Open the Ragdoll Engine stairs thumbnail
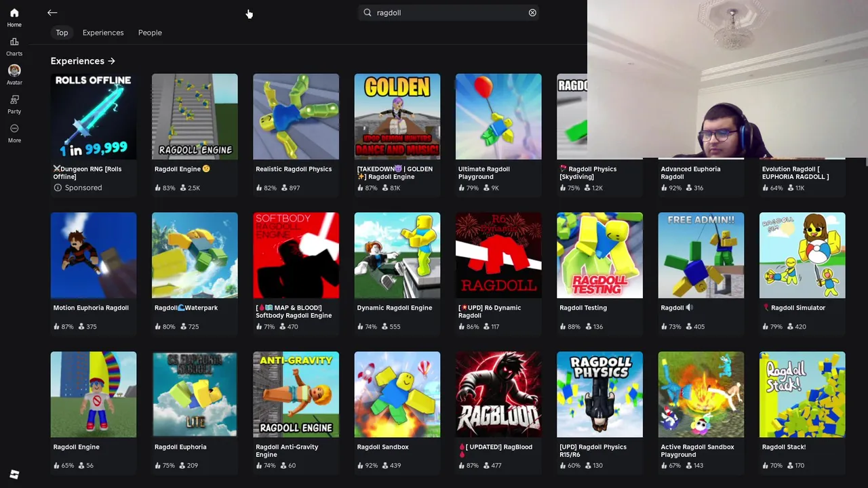The image size is (868, 488). [195, 117]
